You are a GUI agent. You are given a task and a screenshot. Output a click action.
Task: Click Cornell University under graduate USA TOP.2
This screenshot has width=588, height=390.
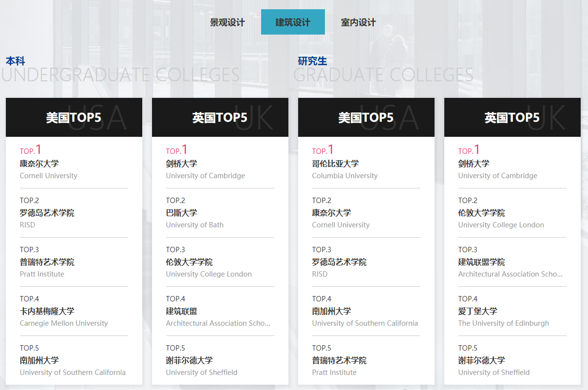pos(341,225)
